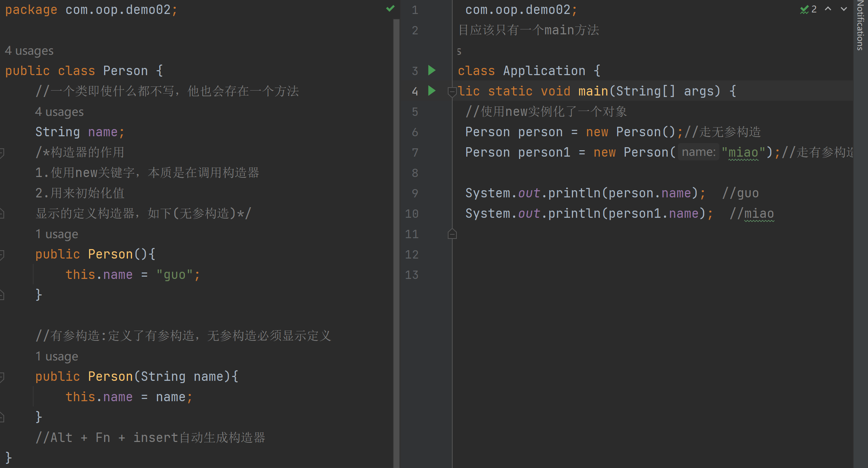Viewport: 868px width, 468px height.
Task: Fold the Person(String name) constructor
Action: pos(2,377)
